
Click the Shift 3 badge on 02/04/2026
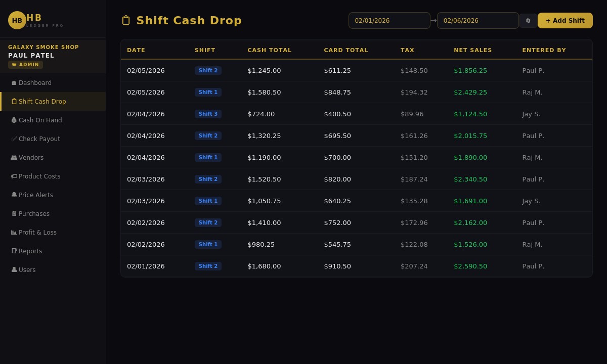coord(208,114)
